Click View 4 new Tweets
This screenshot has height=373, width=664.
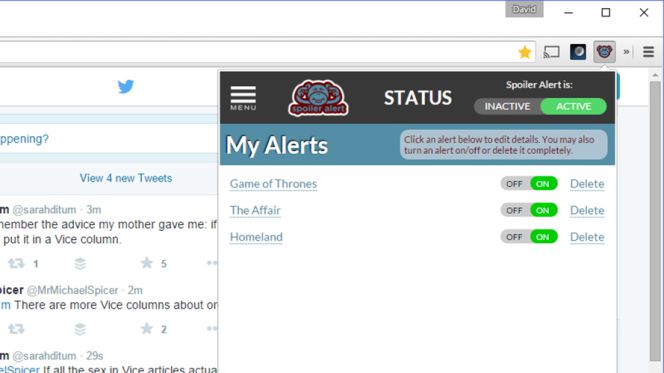(x=126, y=178)
